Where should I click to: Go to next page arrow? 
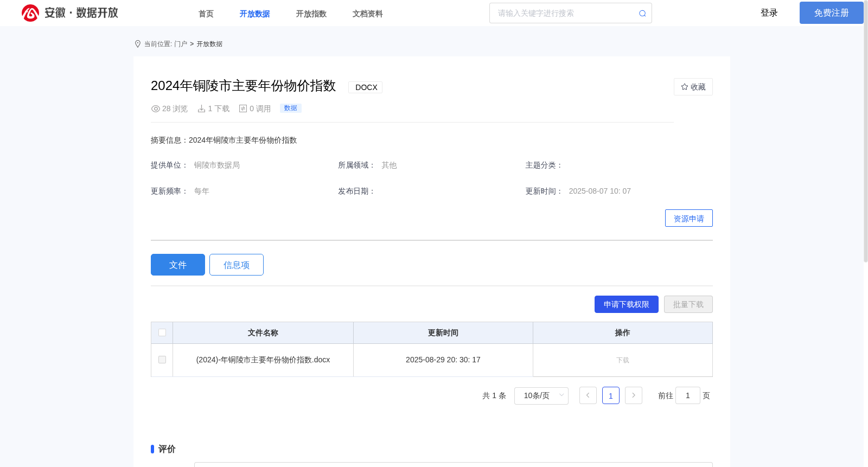[x=634, y=395]
